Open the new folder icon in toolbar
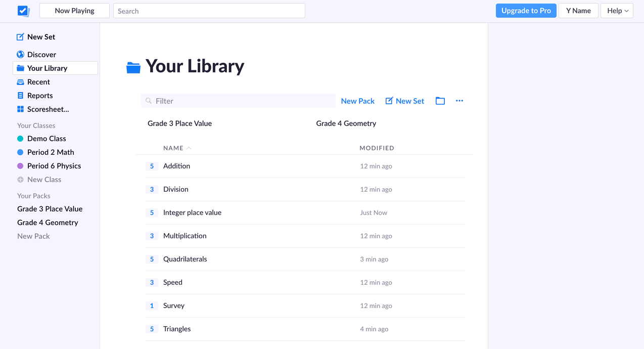644x349 pixels. coord(440,101)
